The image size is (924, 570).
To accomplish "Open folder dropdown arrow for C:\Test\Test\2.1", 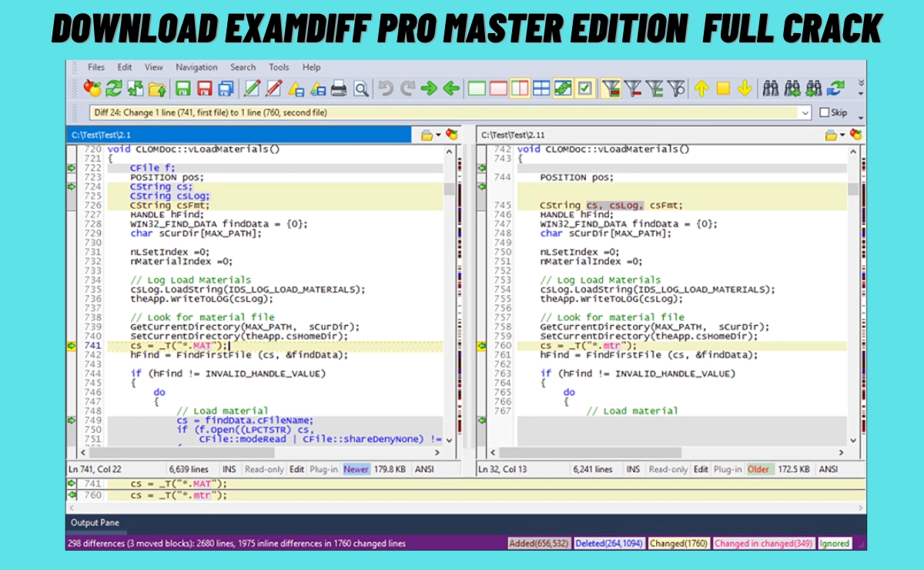I will click(438, 135).
